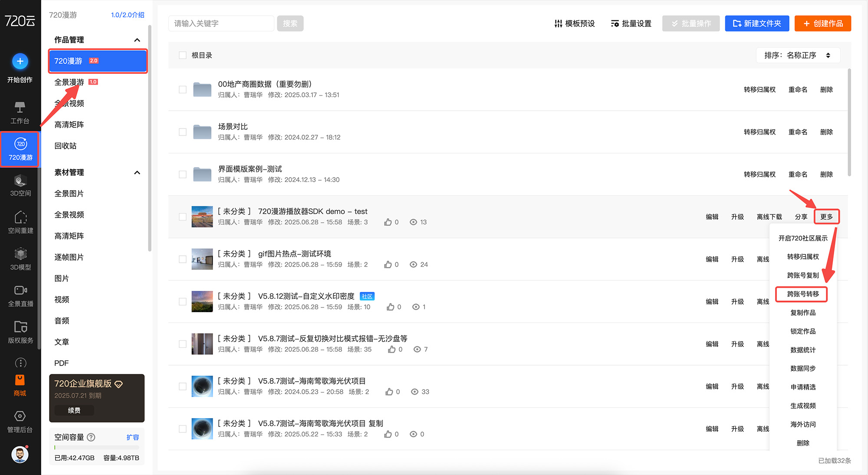Open the 3D空间 sidebar icon

click(x=20, y=181)
